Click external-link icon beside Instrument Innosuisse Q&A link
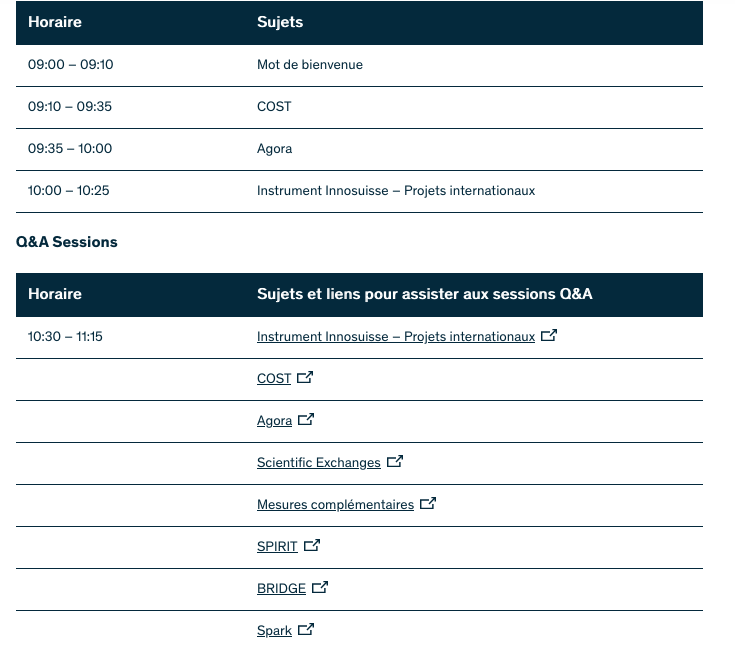Image resolution: width=735 pixels, height=647 pixels. pyautogui.click(x=549, y=336)
